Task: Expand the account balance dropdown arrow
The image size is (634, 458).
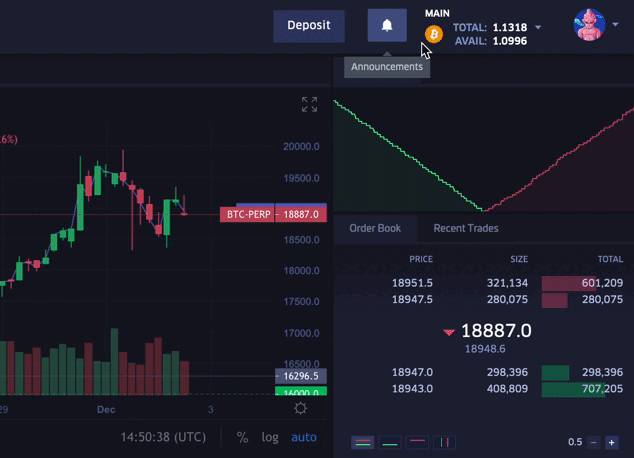Action: pos(538,27)
